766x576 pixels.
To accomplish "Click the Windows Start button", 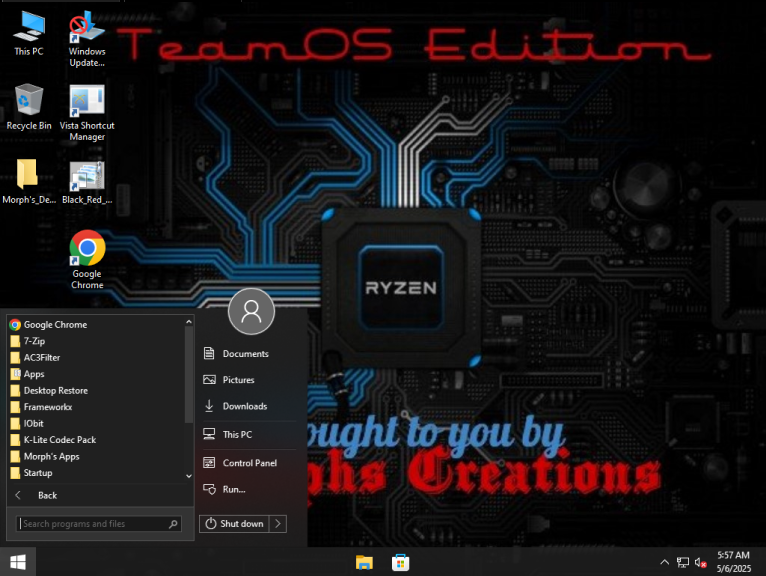I will [x=18, y=562].
